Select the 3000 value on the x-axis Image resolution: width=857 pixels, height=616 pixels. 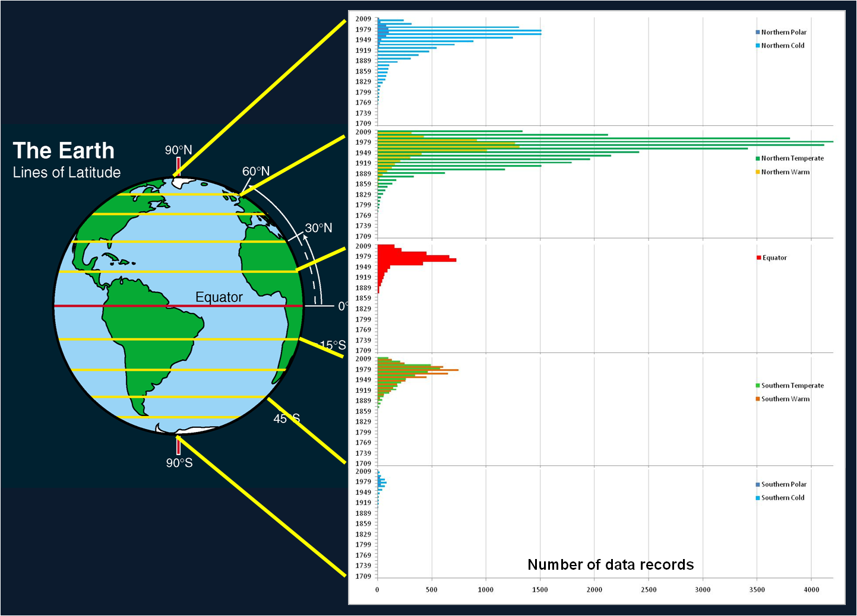pos(703,589)
